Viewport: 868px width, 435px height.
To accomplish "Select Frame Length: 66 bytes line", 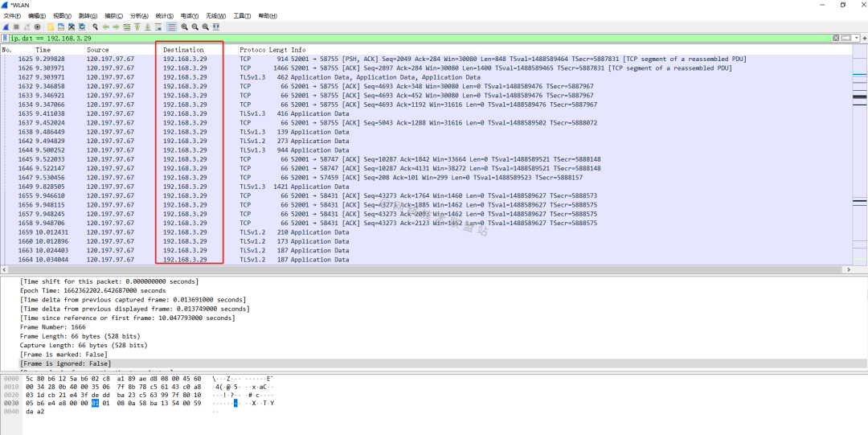I will [x=80, y=336].
